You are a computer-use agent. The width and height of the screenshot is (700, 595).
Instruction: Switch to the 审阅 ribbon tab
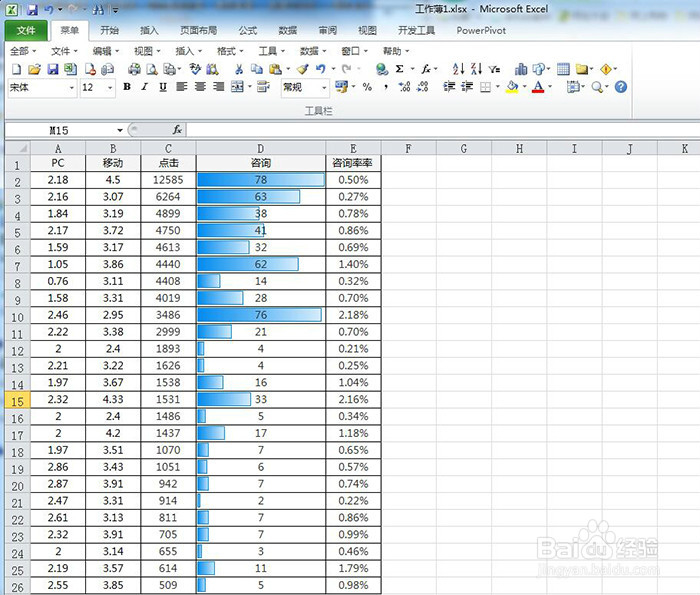tap(328, 30)
